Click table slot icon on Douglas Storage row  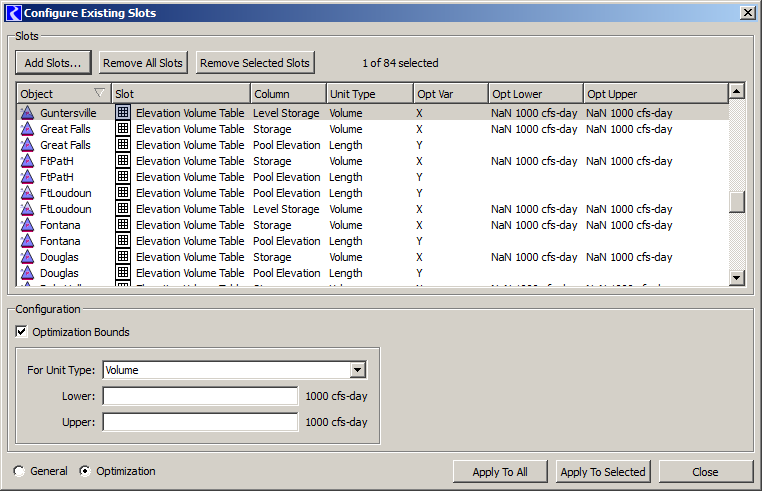(123, 257)
